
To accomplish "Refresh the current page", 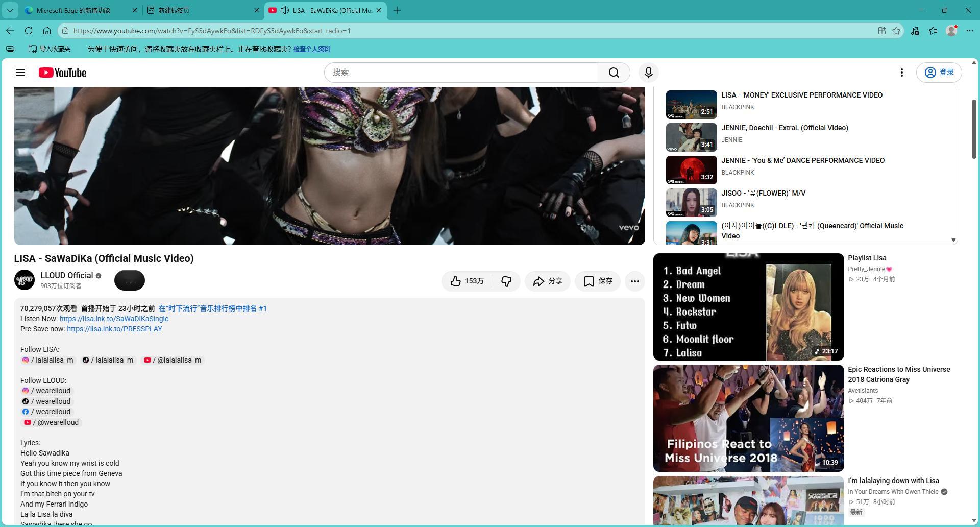I will (29, 31).
